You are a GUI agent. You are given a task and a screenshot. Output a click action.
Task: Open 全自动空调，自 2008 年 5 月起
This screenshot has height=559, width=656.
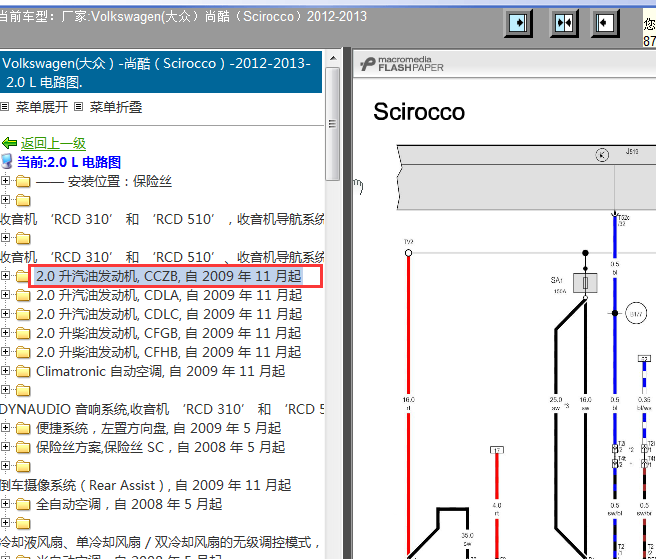pyautogui.click(x=129, y=504)
